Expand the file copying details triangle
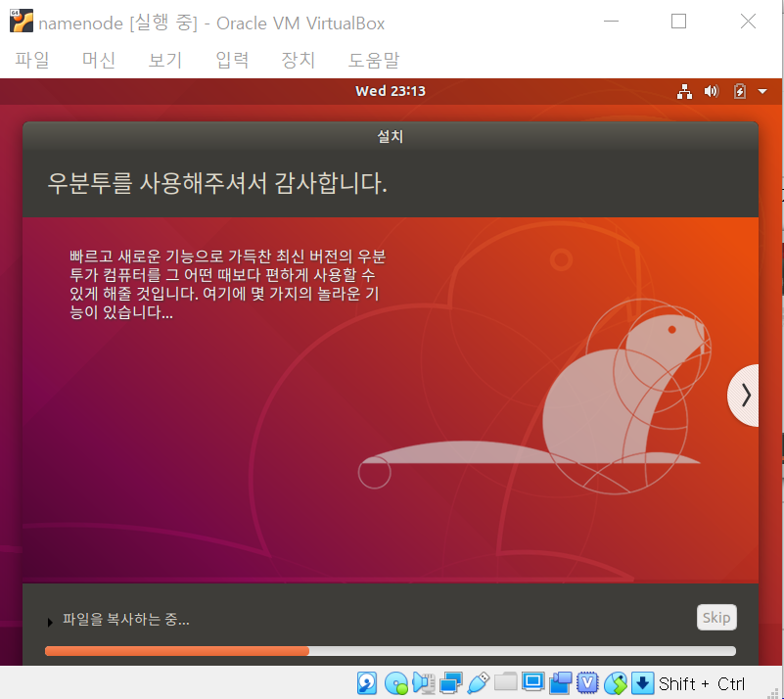Screen dimensions: 784x699 point(50,623)
